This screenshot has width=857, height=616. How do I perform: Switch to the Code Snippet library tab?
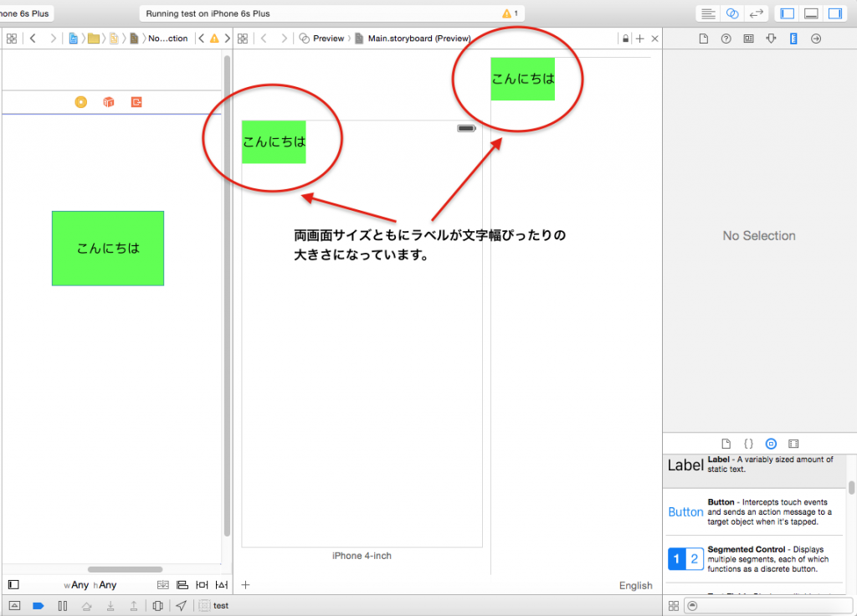coord(749,444)
